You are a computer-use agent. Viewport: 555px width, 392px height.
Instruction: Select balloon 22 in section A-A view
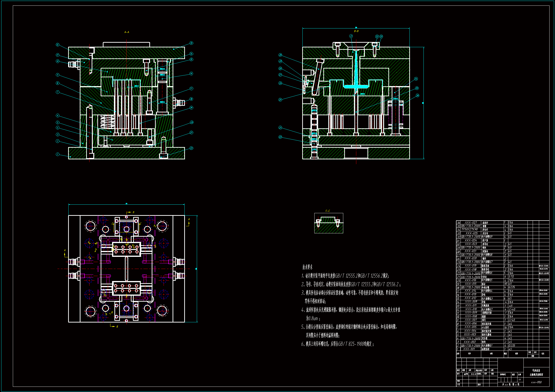191,148
